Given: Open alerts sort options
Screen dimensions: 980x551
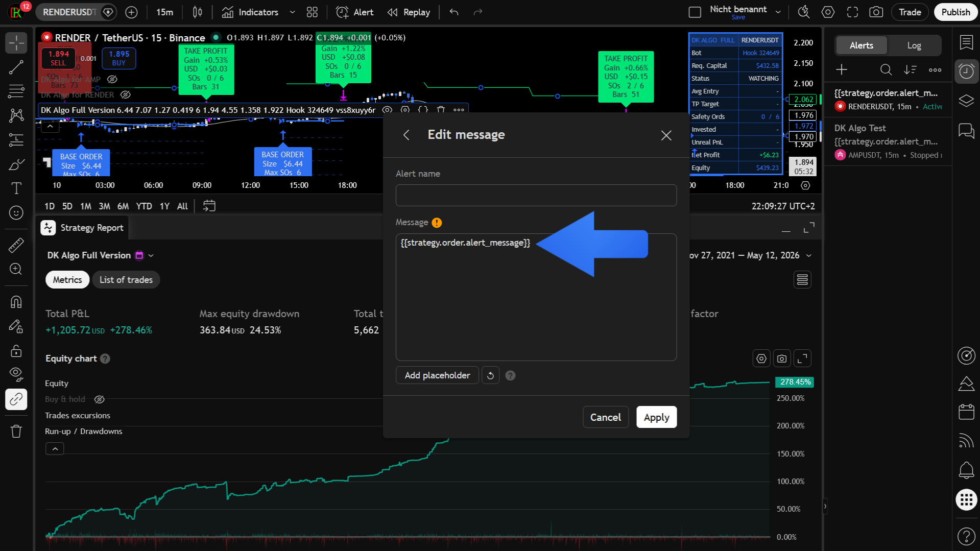Looking at the screenshot, I should 910,69.
